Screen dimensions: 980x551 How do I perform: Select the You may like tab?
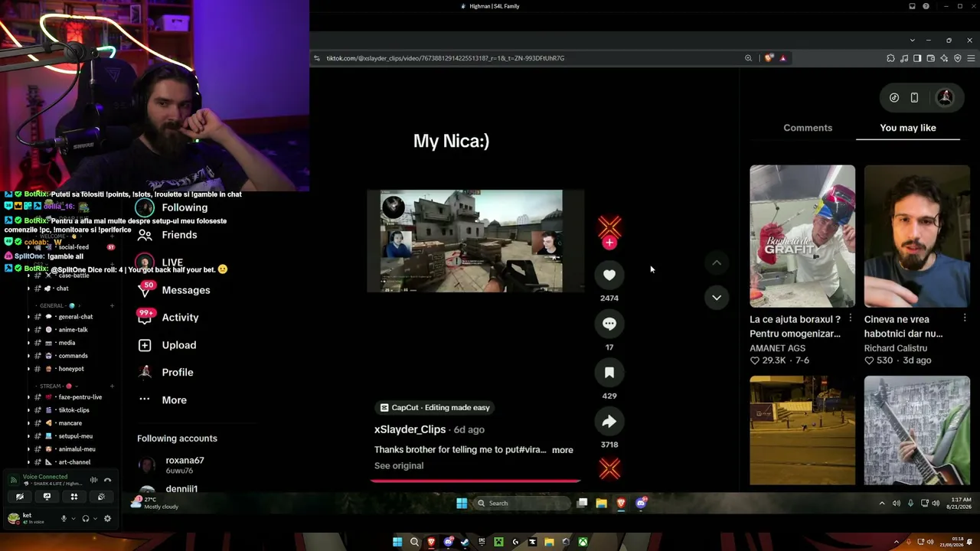pyautogui.click(x=908, y=128)
